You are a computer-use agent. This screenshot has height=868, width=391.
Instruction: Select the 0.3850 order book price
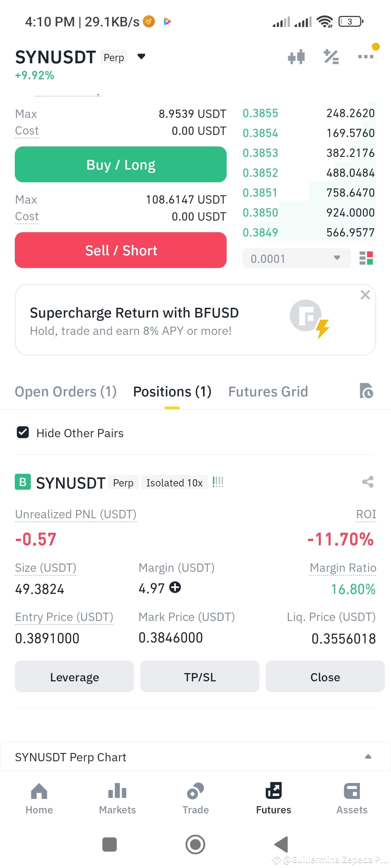tap(260, 213)
